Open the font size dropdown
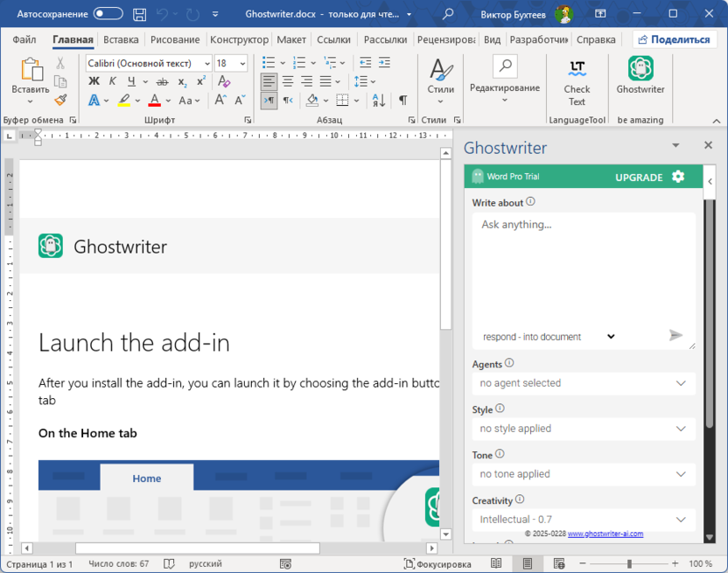 (242, 63)
